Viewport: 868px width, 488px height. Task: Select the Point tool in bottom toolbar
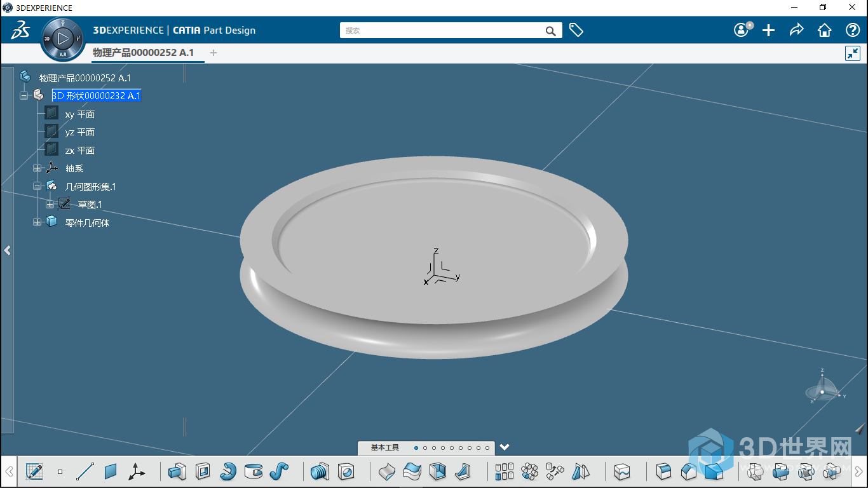coord(60,471)
